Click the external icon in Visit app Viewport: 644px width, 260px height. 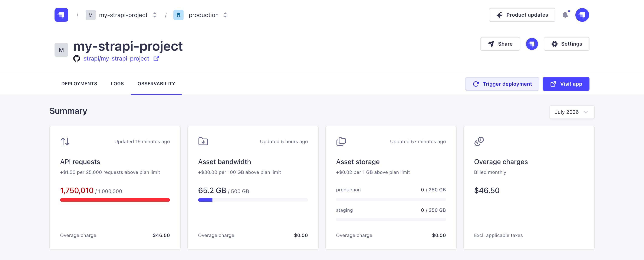click(x=553, y=84)
